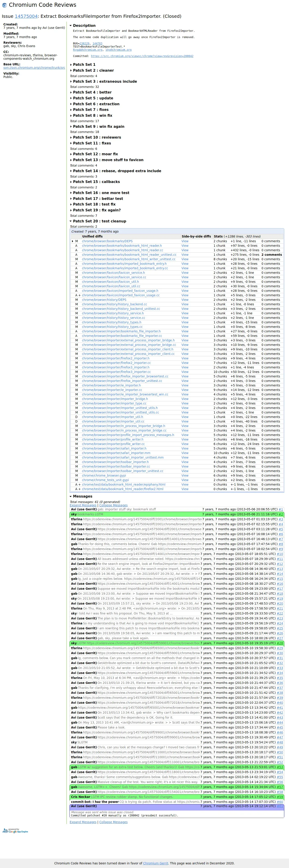Open bookmark_html_reader.h unified diff
The width and height of the screenshot is (289, 868).
pos(122,246)
